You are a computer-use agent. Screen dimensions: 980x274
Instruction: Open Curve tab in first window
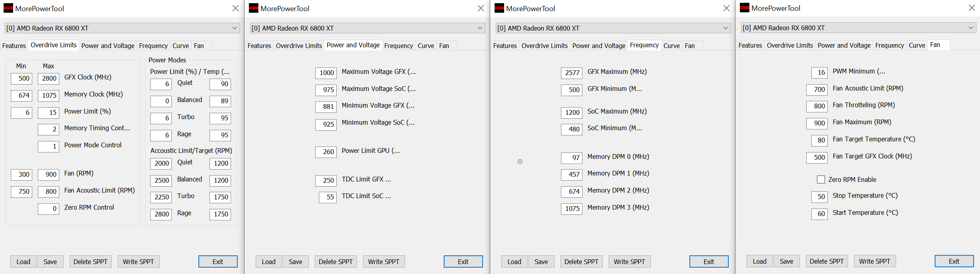pos(181,46)
